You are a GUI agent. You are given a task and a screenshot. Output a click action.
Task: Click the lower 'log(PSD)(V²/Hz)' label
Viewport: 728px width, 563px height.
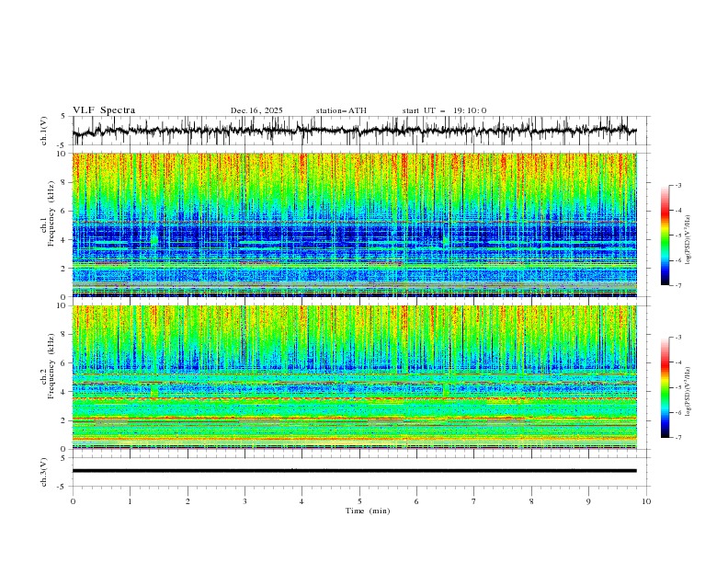[688, 391]
